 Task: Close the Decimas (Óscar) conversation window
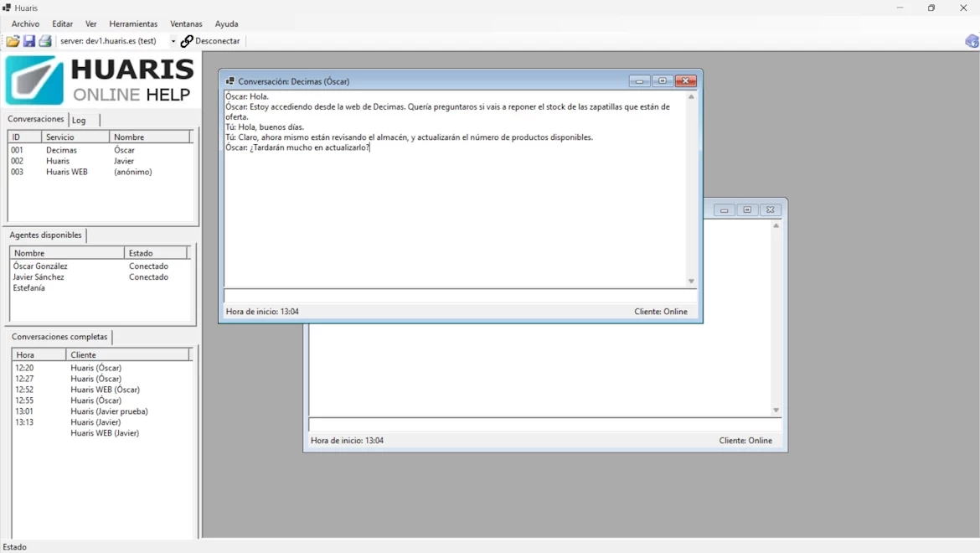(686, 81)
